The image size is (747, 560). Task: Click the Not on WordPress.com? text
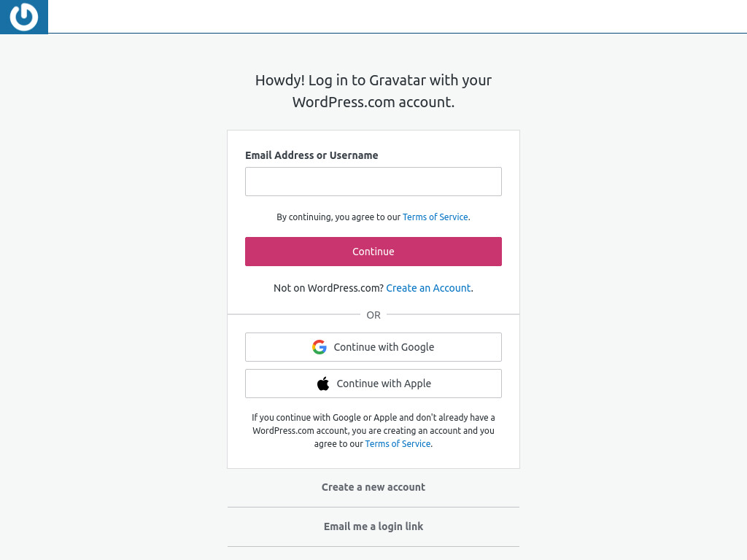(x=328, y=288)
